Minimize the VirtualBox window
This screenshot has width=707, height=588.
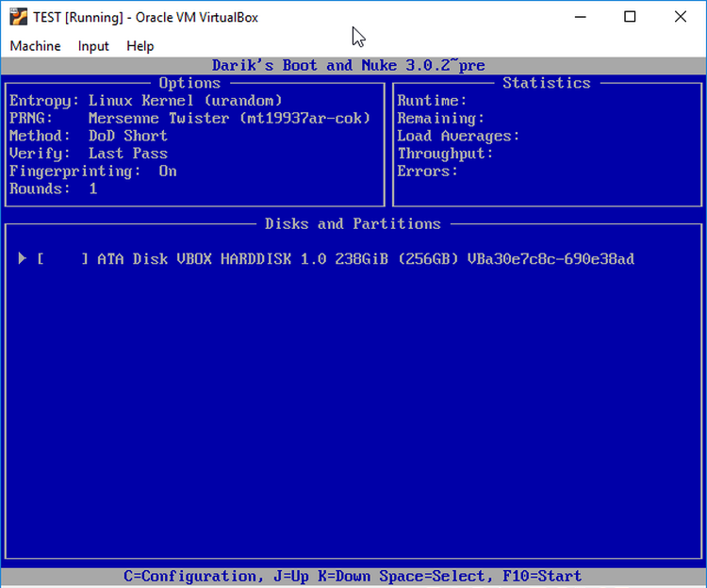point(581,17)
